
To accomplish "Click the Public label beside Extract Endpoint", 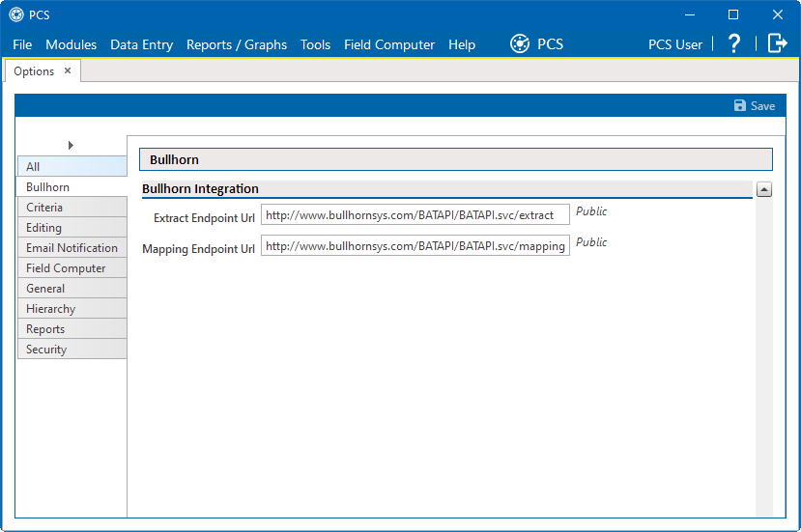I will point(591,211).
